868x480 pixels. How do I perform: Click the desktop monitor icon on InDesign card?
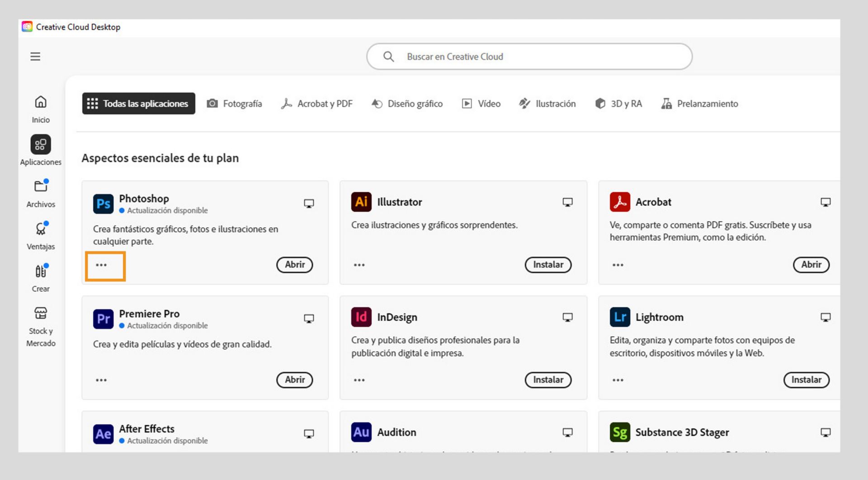567,317
